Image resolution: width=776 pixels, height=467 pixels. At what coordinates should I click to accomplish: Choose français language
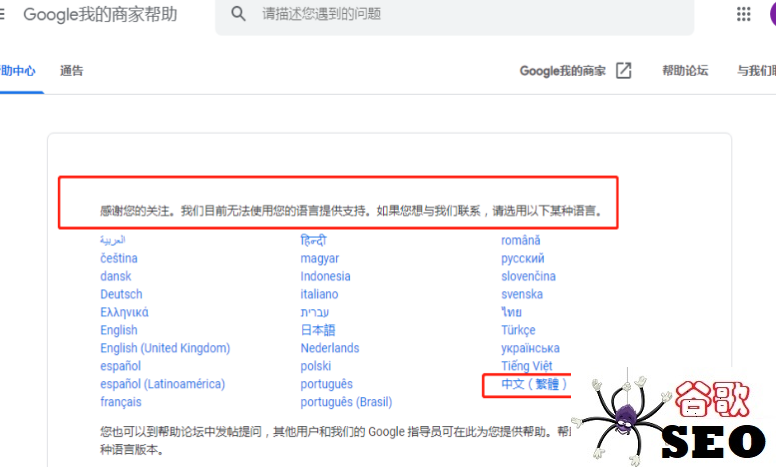(x=121, y=402)
